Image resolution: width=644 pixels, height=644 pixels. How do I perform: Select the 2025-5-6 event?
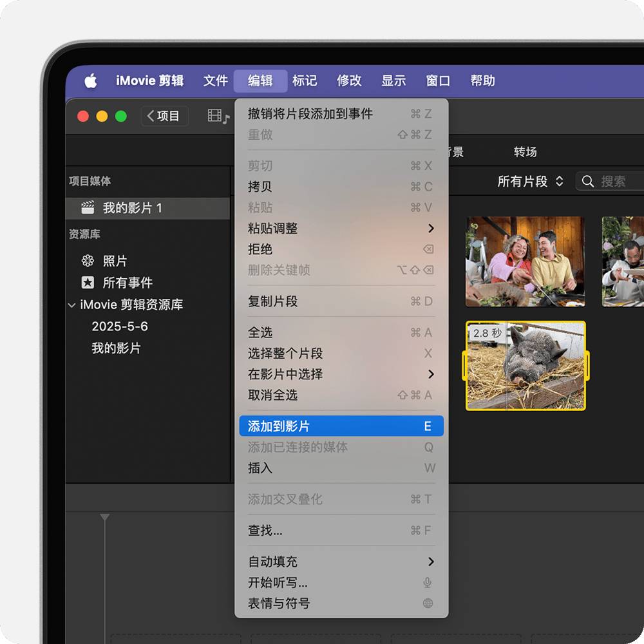pos(120,326)
